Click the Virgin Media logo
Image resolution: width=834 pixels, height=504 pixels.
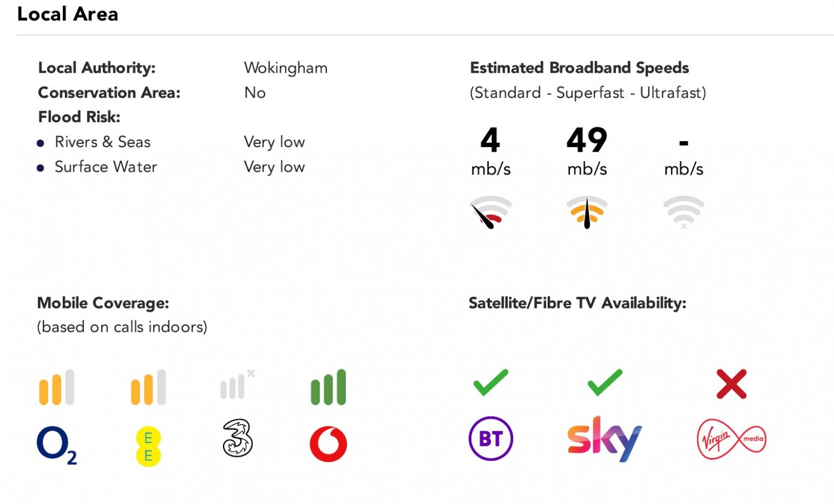pyautogui.click(x=731, y=439)
